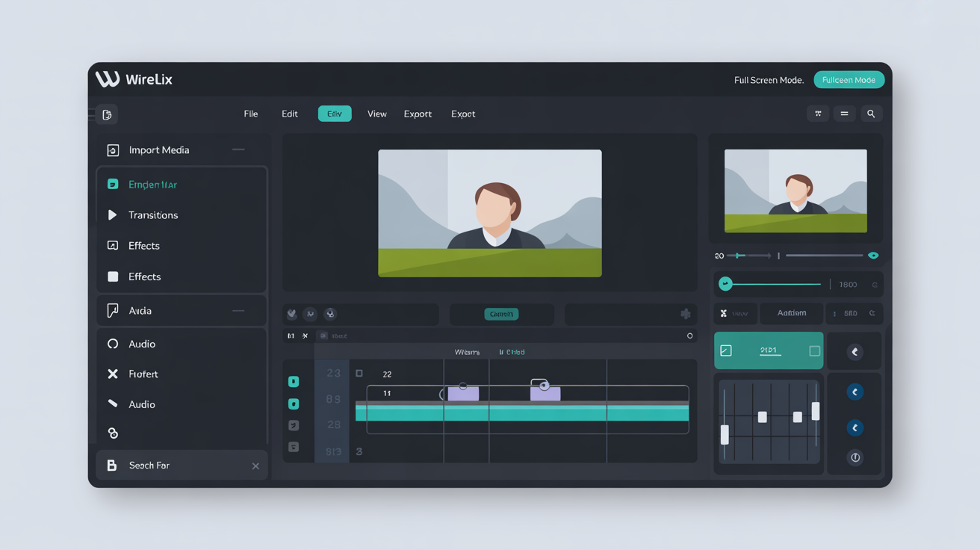The width and height of the screenshot is (980, 550).
Task: Click the puzzle-piece icon above the timeline
Action: tap(685, 314)
